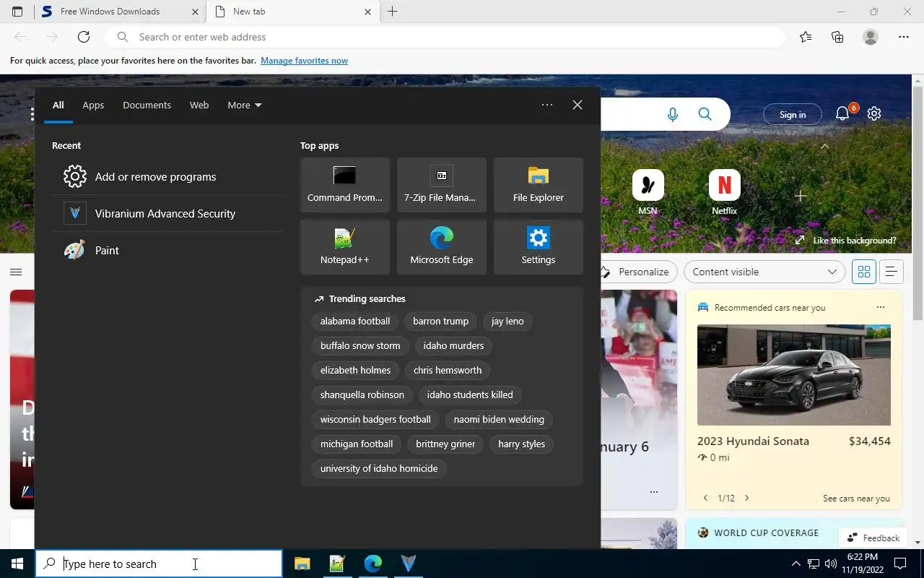Select the All search filter tab
Screen dimensions: 924x578
tap(58, 105)
